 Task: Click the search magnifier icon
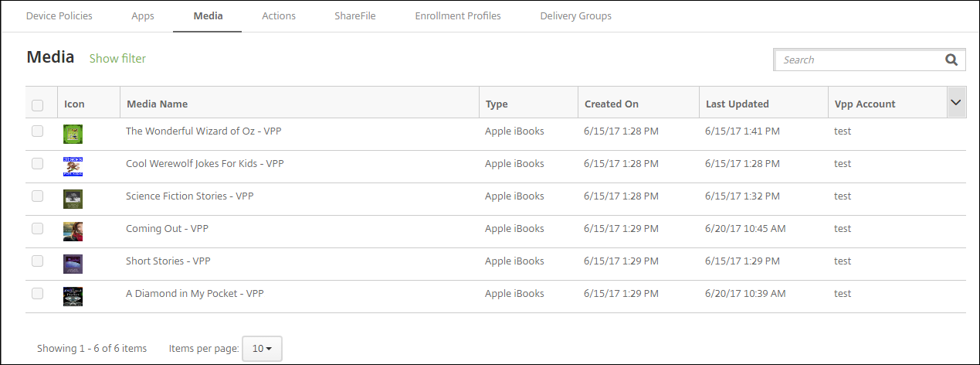point(951,60)
